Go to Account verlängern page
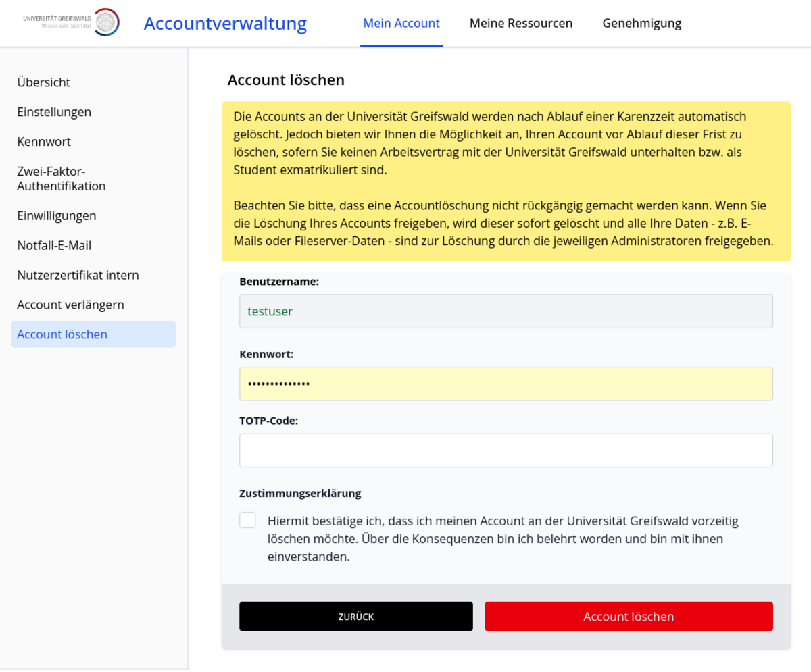 point(70,305)
